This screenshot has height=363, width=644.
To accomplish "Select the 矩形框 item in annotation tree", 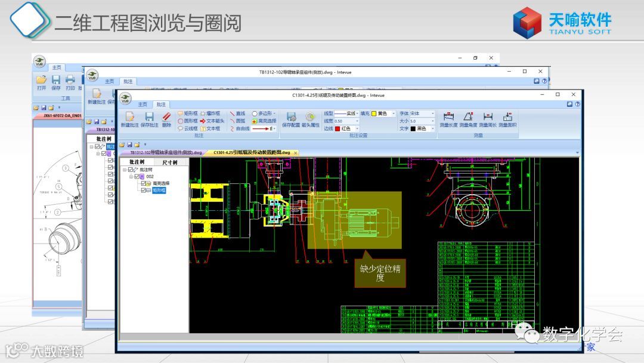I will tap(159, 190).
